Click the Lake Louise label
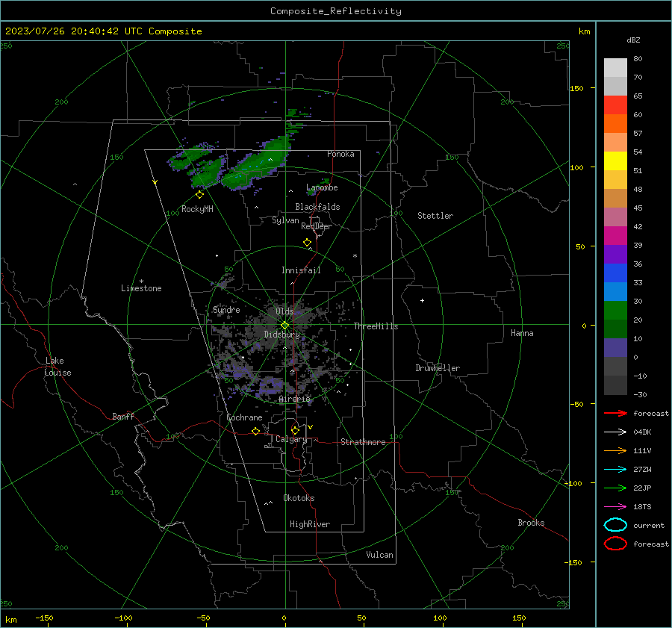Viewport: 672px width, 628px height. (x=57, y=367)
